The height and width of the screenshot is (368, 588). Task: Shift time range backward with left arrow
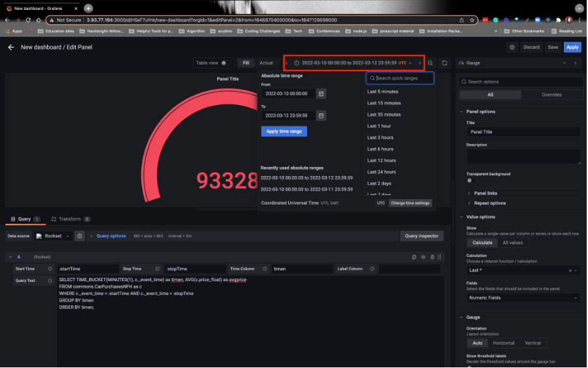click(x=286, y=63)
